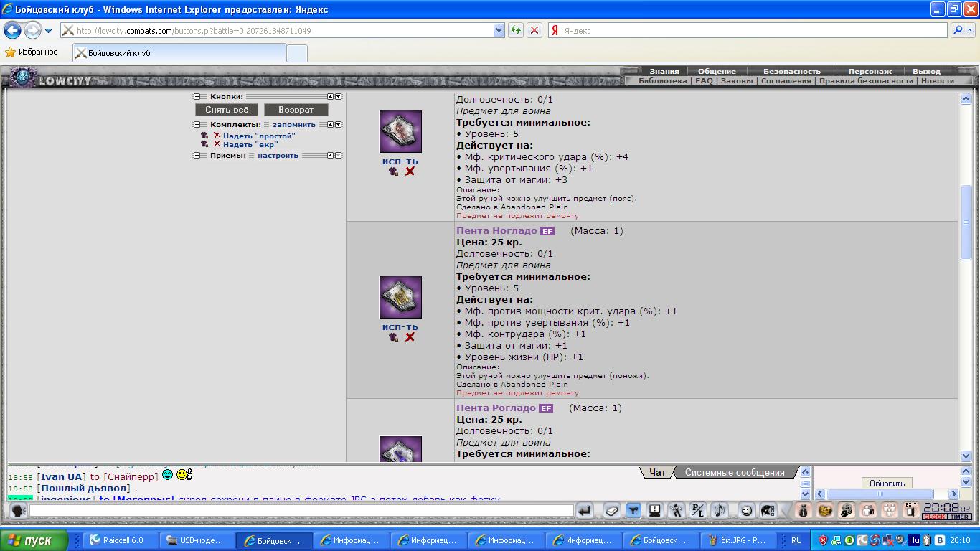
Task: Click shirt icon beside "простой" set
Action: click(x=204, y=135)
